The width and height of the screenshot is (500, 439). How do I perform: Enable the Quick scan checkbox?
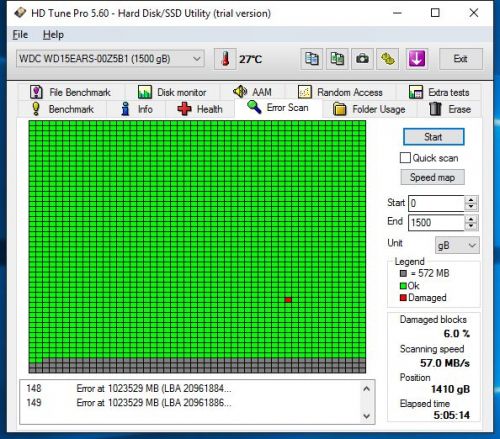click(405, 158)
